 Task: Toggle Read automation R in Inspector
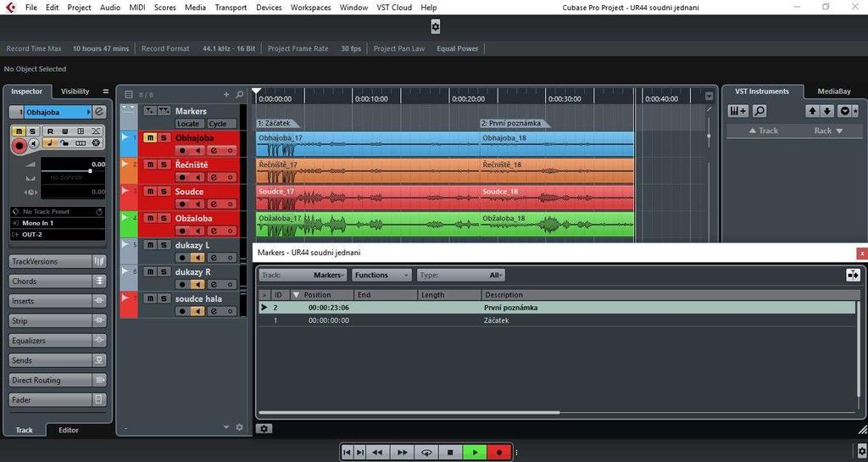(50, 131)
